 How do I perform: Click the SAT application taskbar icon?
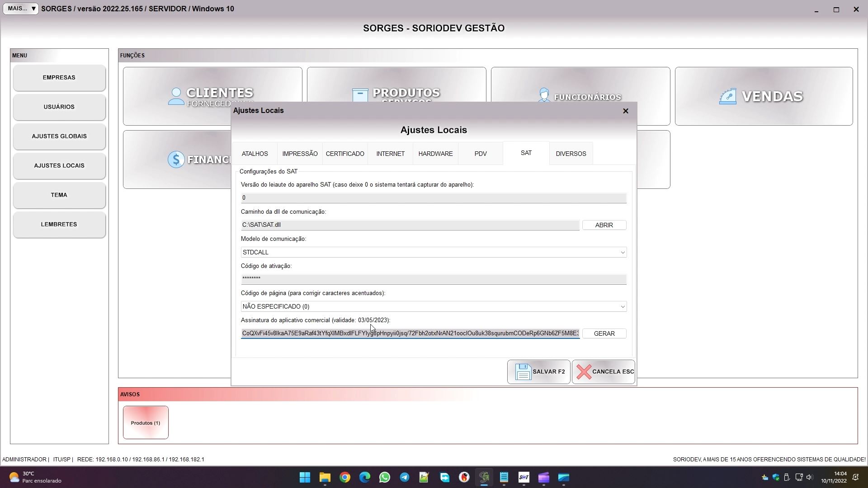tap(524, 477)
